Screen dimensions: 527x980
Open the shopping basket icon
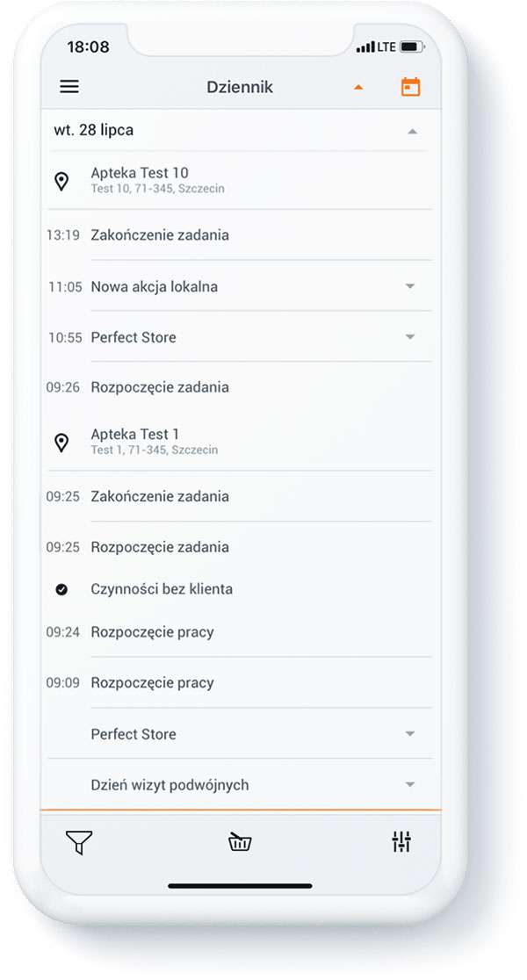[240, 842]
